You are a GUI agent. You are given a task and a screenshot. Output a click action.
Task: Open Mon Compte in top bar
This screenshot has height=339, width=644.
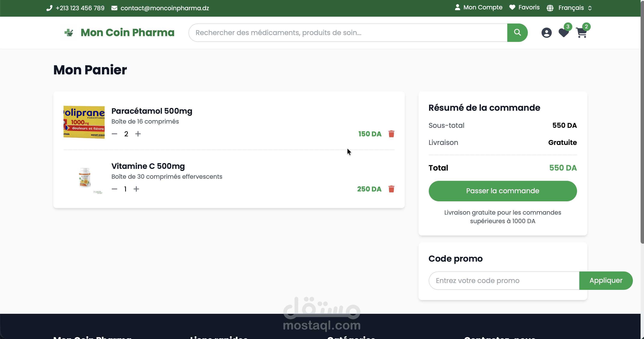(478, 7)
